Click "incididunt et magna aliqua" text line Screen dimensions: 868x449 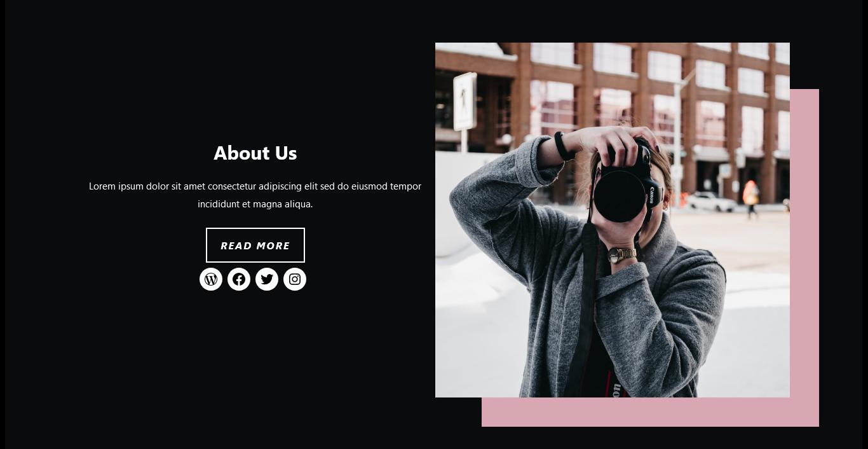255,204
